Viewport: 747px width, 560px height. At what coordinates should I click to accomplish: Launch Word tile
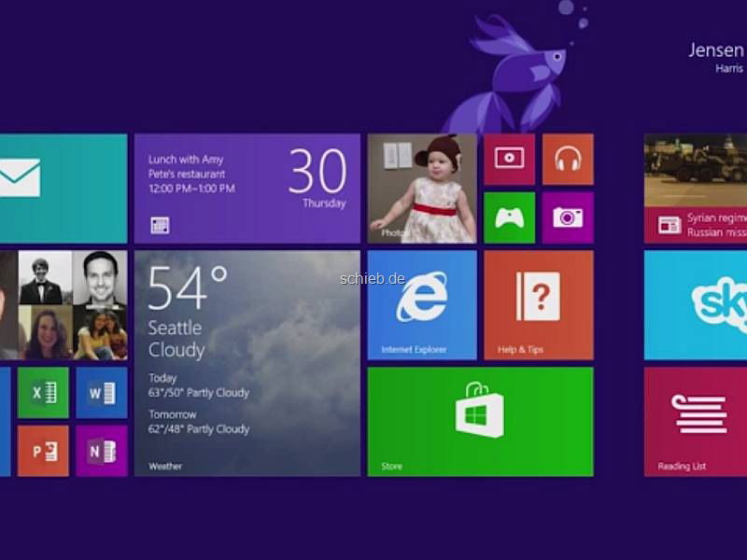tap(102, 393)
